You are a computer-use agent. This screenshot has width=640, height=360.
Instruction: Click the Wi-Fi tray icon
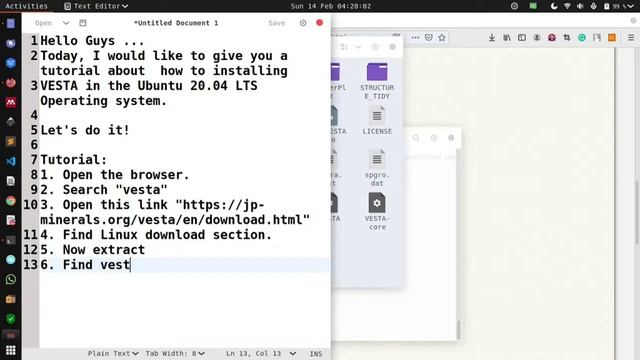pos(567,6)
